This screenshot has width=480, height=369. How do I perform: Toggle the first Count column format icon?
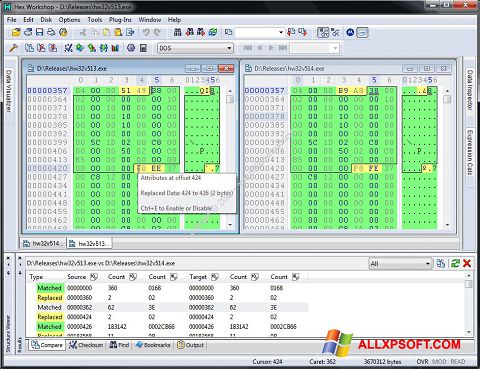click(x=133, y=277)
